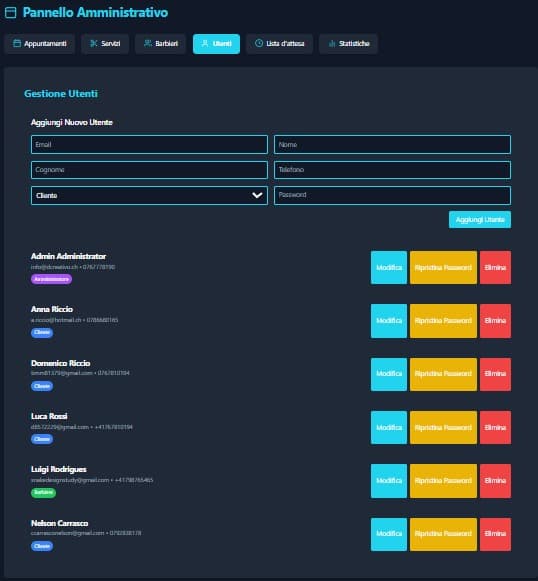Image resolution: width=538 pixels, height=581 pixels.
Task: View the Statistiche tab
Action: [x=349, y=44]
